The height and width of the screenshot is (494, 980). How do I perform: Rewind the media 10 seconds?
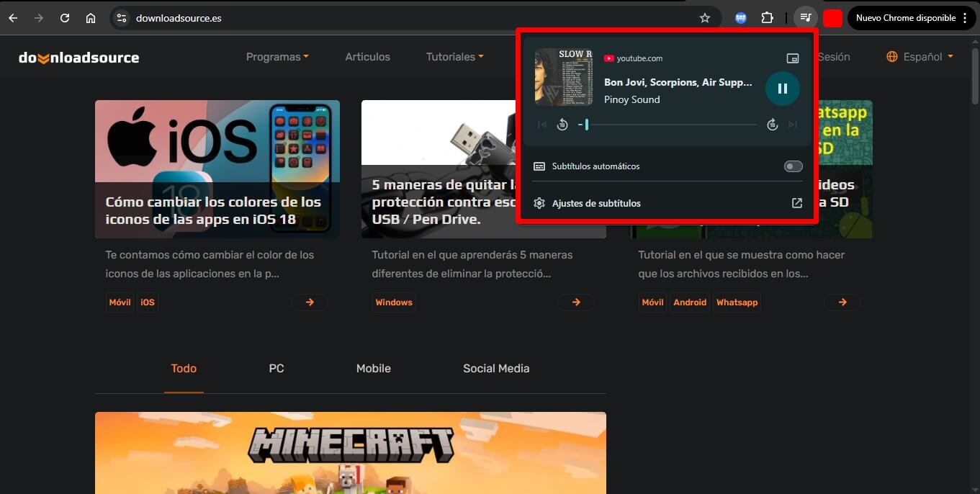[x=562, y=125]
